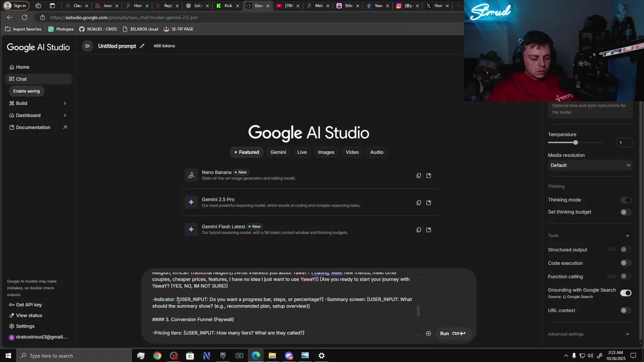Click the Import favorites bookmark
The image size is (644, 362).
pyautogui.click(x=23, y=29)
